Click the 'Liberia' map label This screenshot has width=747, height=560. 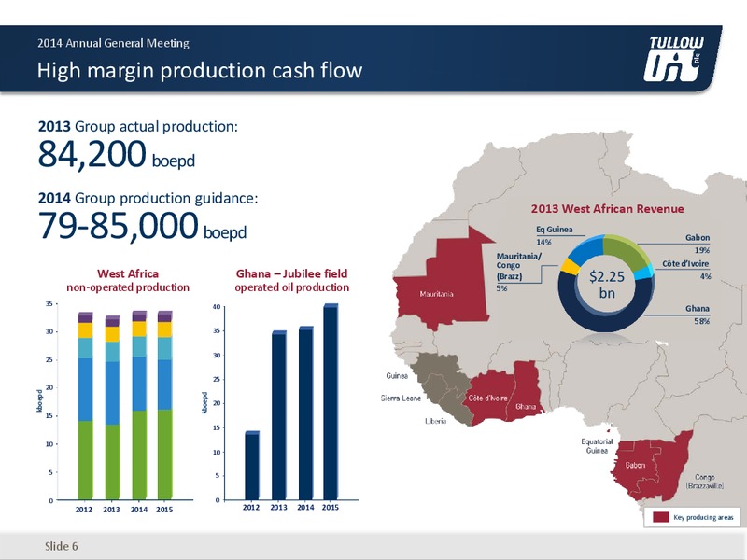click(x=435, y=421)
